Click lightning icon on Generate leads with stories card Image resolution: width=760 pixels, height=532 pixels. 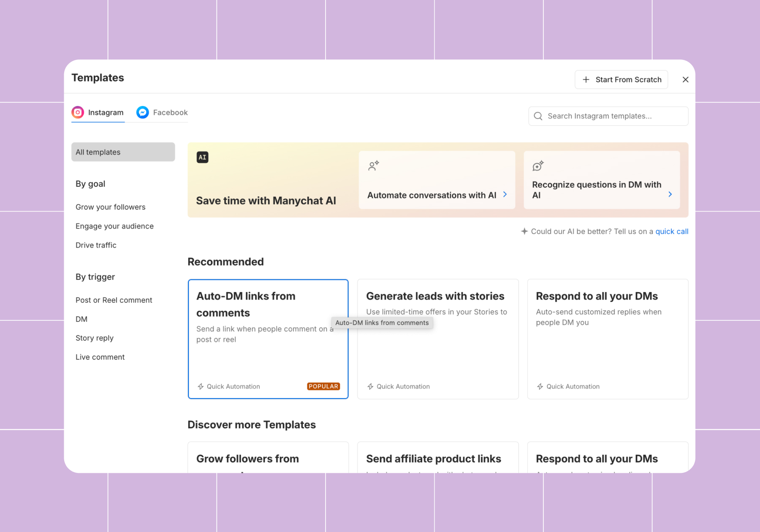pyautogui.click(x=370, y=386)
